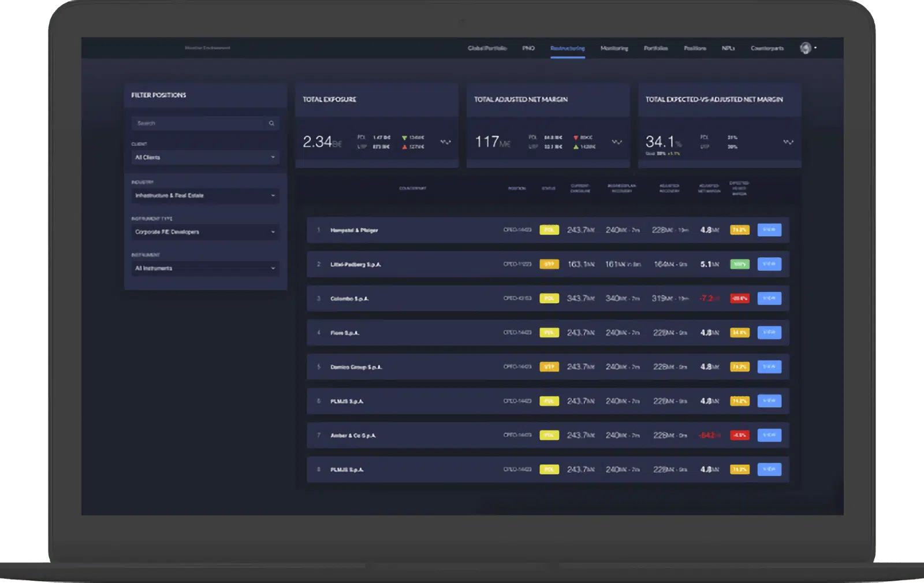The image size is (924, 583).
Task: Click the search magnifier icon in filter panel
Action: pyautogui.click(x=271, y=123)
